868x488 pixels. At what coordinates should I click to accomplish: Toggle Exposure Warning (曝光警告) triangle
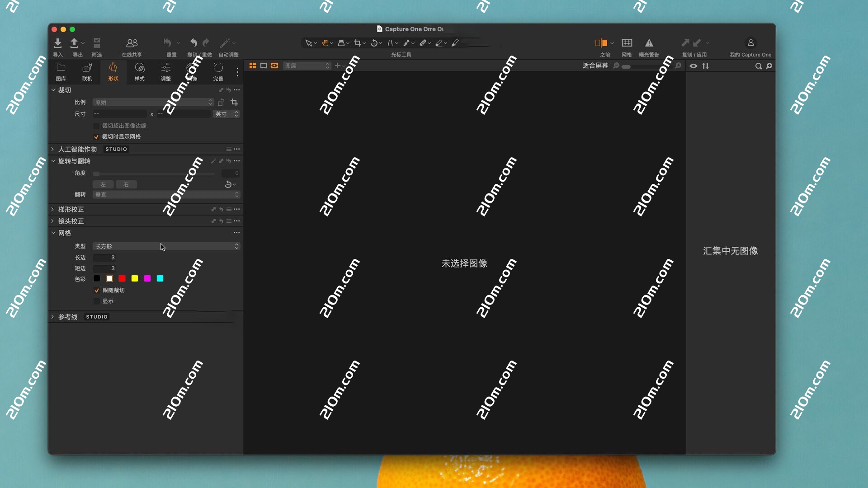tap(649, 43)
